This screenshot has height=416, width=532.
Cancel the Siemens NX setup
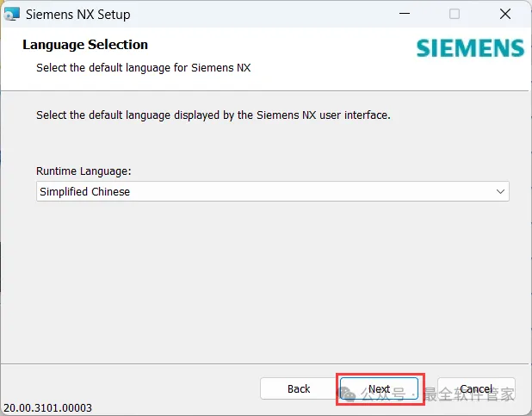coord(476,388)
